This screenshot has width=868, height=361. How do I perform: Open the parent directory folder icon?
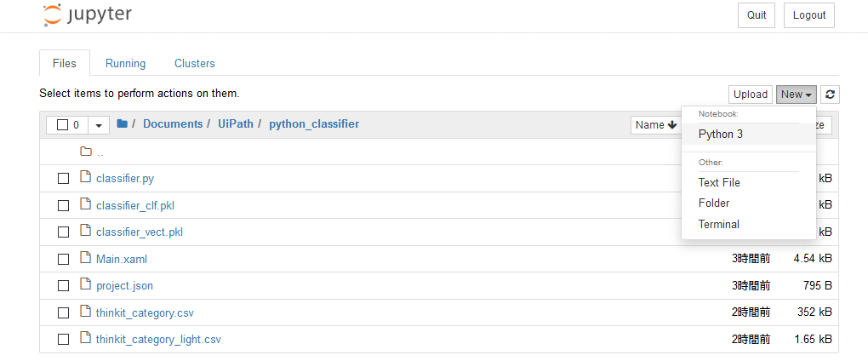(x=86, y=152)
